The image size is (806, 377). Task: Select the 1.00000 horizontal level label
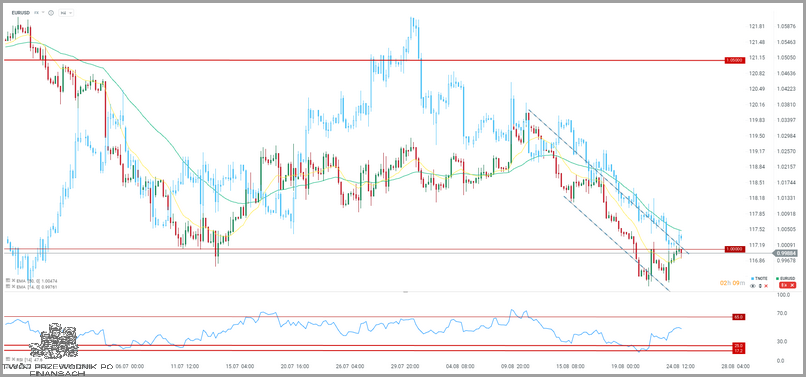pyautogui.click(x=735, y=249)
